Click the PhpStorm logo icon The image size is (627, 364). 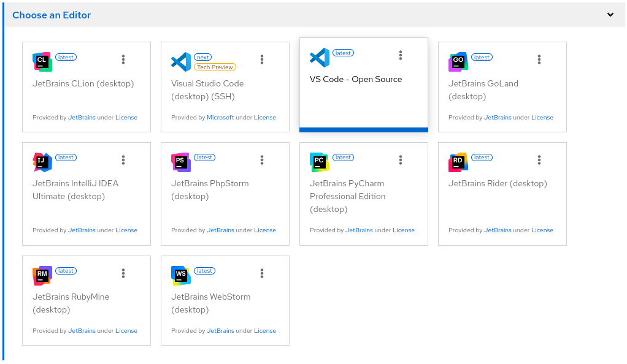pos(181,162)
